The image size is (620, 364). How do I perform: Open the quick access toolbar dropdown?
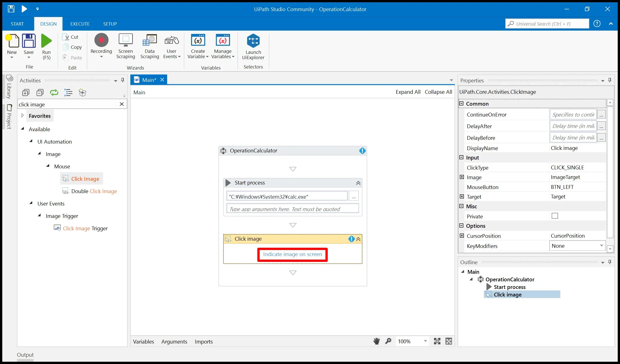pos(37,9)
